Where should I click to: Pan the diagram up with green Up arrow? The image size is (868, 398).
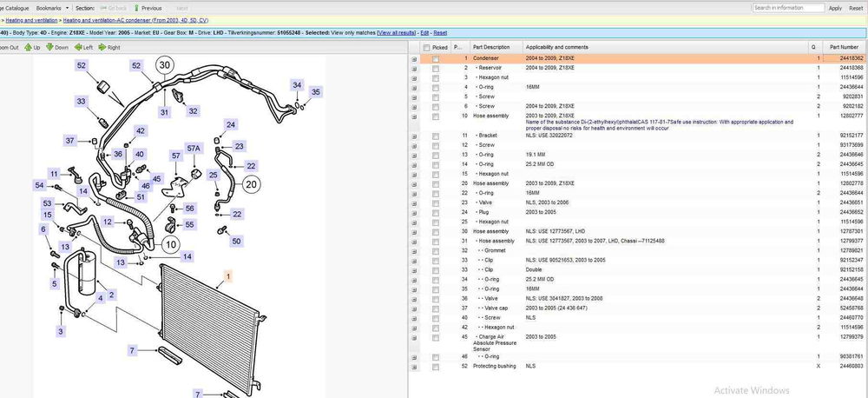click(x=30, y=47)
